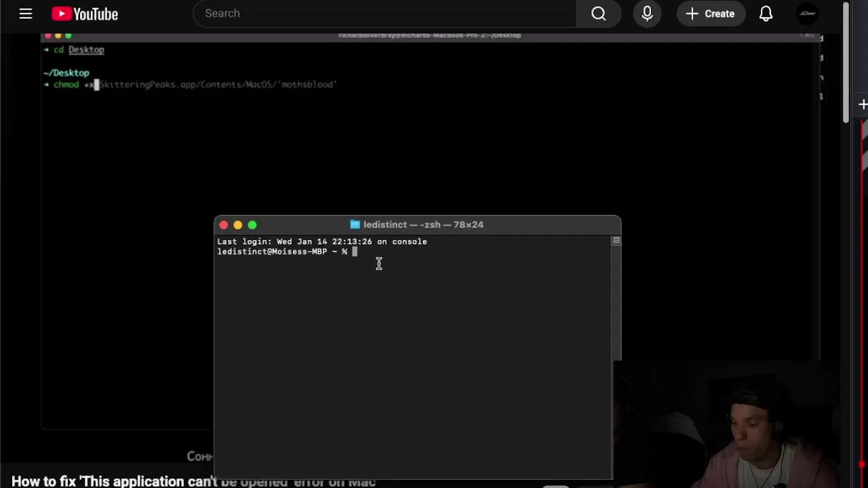Click the chmod +x command in video
This screenshot has height=488, width=868.
click(x=195, y=85)
